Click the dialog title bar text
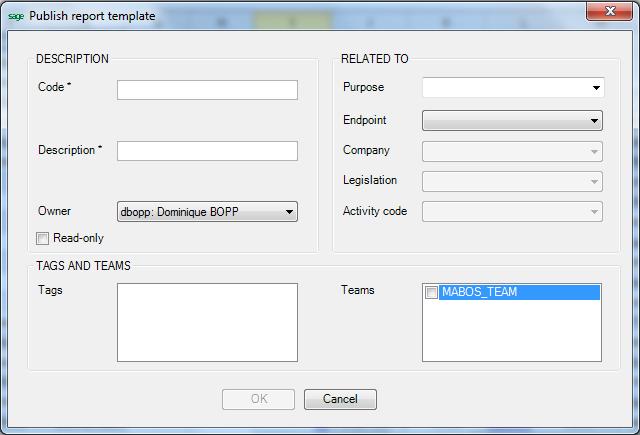Image resolution: width=640 pixels, height=435 pixels. pos(92,16)
